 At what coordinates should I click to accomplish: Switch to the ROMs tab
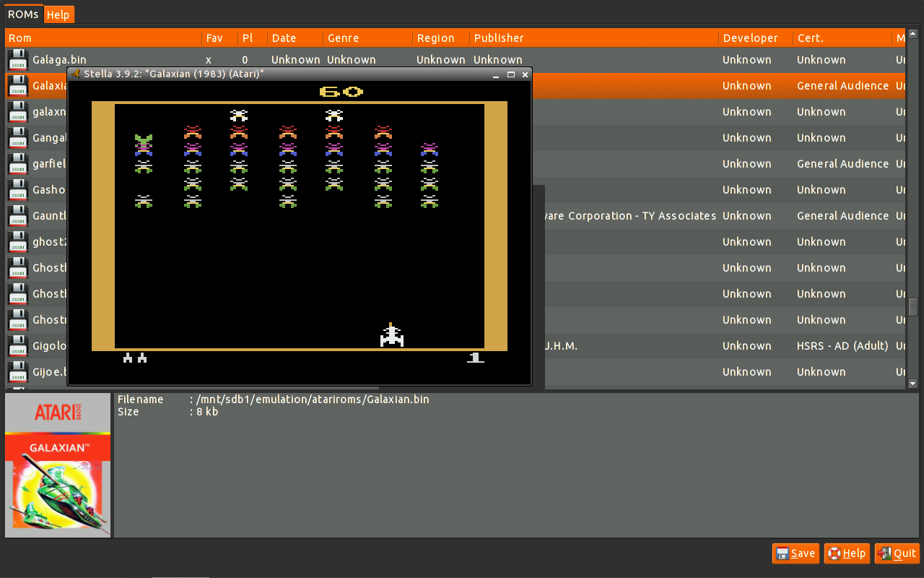[x=23, y=14]
